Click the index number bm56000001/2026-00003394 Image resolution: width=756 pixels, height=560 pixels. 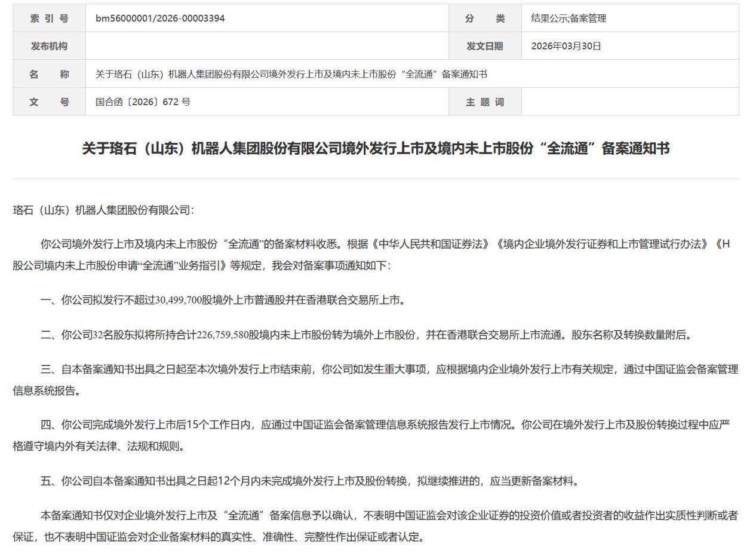(x=160, y=19)
